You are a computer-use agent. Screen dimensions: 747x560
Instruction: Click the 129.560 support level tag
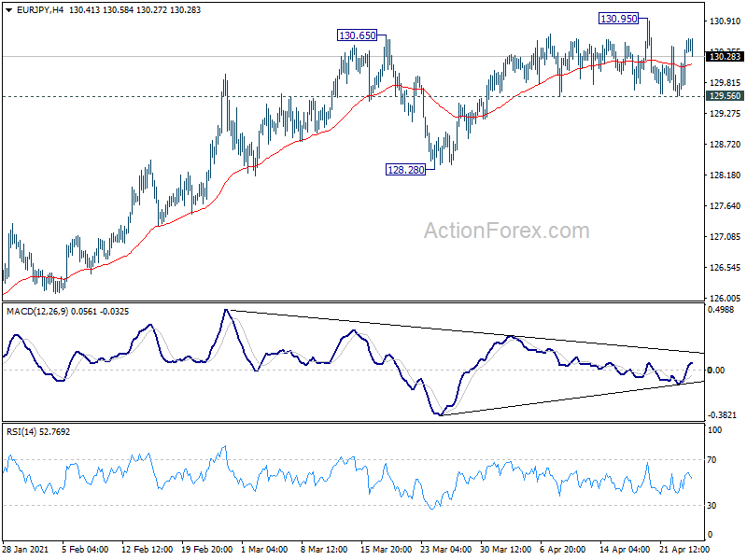[725, 96]
